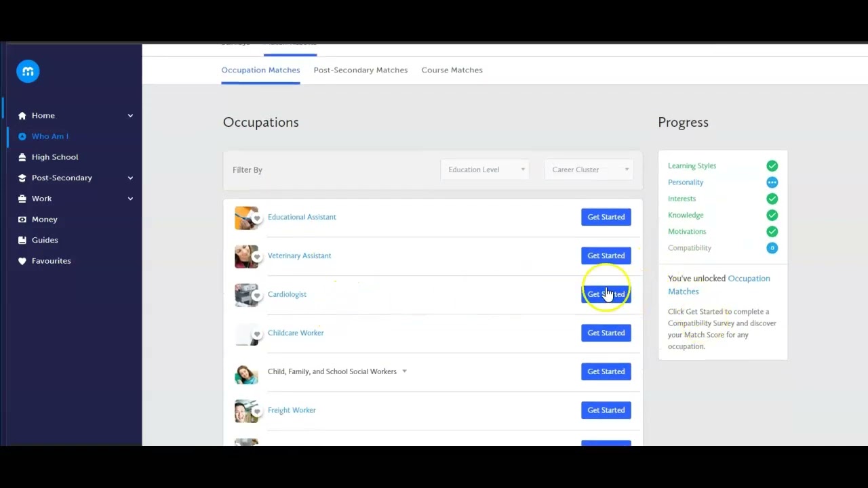The height and width of the screenshot is (488, 868).
Task: Favourite Cardiologist with heart icon
Action: point(257,296)
